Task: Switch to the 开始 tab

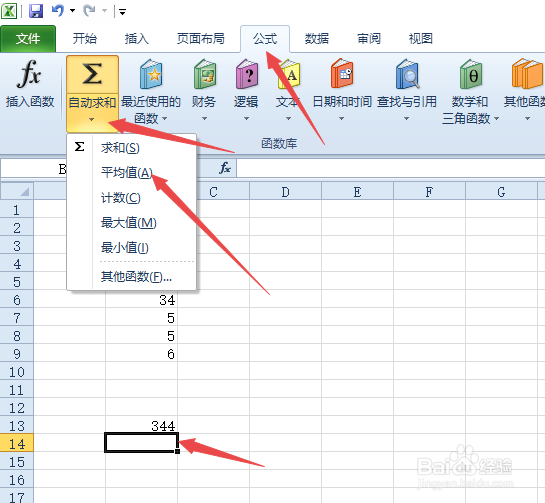Action: pos(84,39)
